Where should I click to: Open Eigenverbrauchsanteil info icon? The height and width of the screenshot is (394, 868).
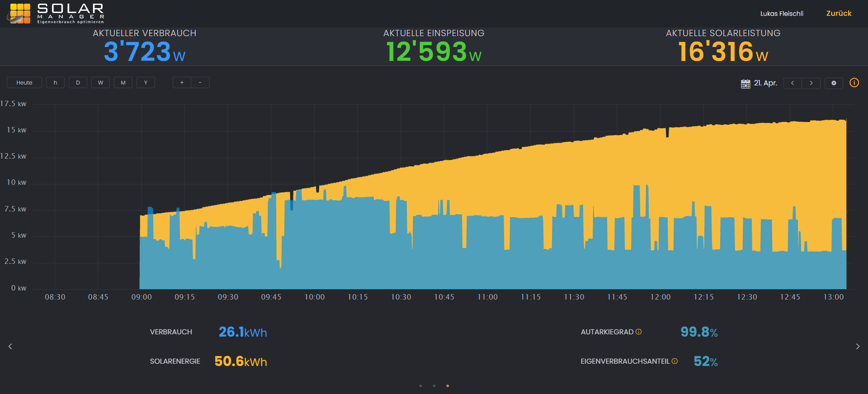[675, 361]
